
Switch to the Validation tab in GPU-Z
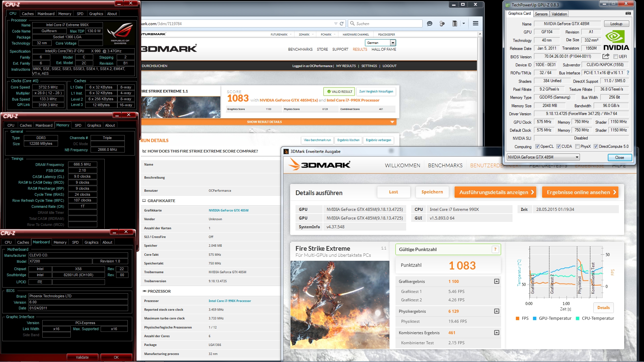pos(559,14)
